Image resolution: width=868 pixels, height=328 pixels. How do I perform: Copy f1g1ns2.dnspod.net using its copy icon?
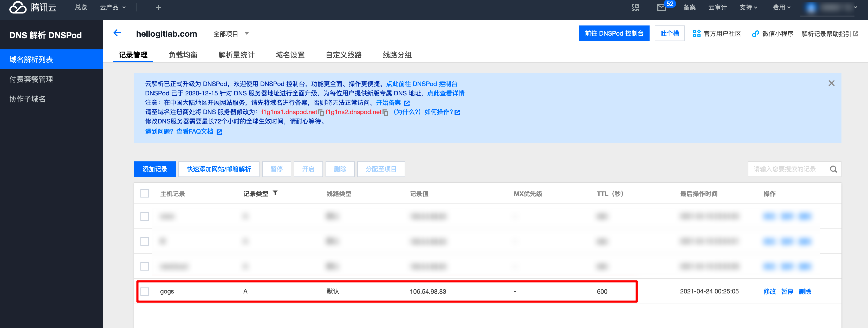point(385,113)
